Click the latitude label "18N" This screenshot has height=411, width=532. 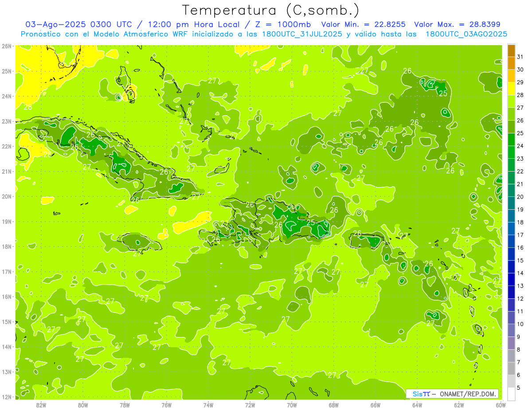tap(7, 247)
